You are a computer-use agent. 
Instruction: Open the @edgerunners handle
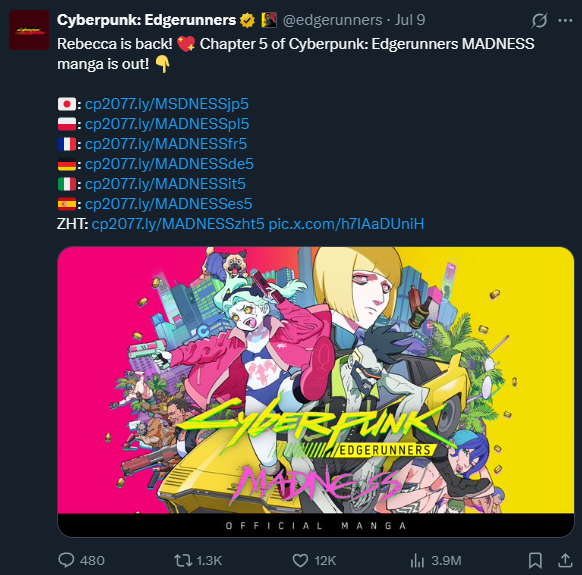[x=333, y=20]
